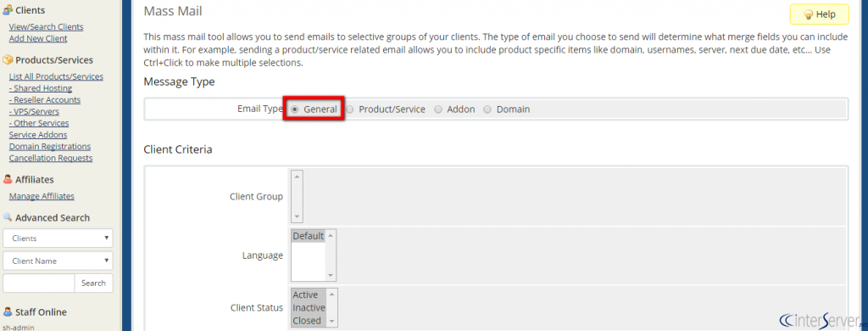Select the Domain email type radio
The width and height of the screenshot is (868, 331).
[487, 109]
